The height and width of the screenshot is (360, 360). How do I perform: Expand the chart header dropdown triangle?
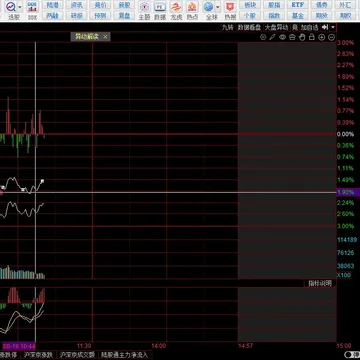tap(333, 27)
